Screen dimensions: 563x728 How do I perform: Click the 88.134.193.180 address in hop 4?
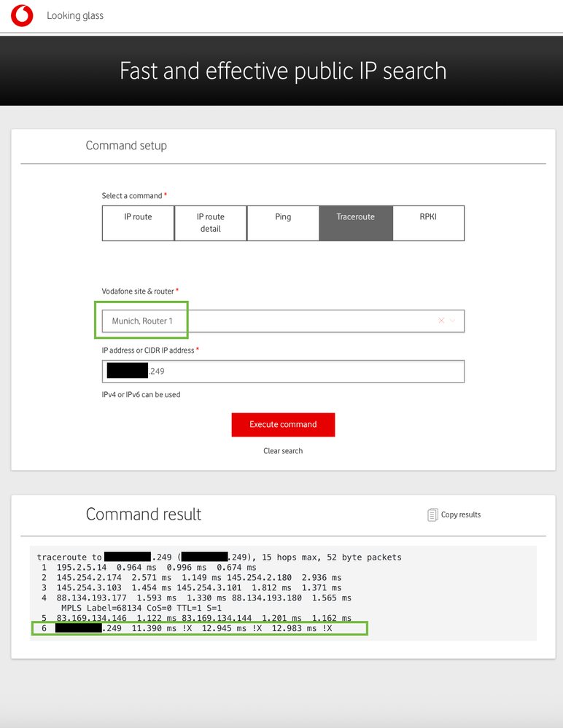coord(267,598)
